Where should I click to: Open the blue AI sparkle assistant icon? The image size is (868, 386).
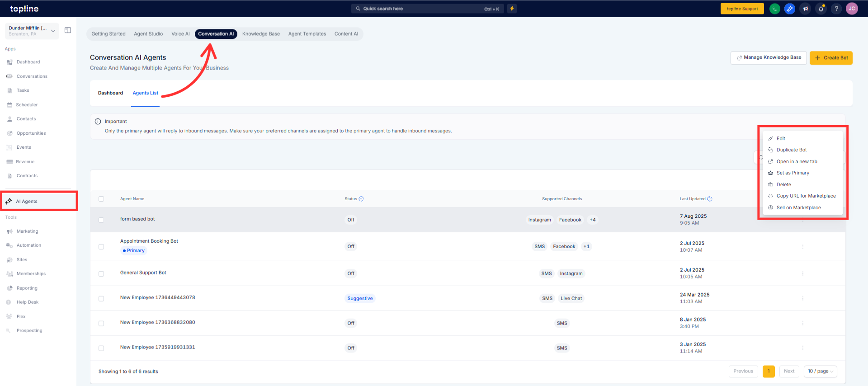tap(790, 9)
